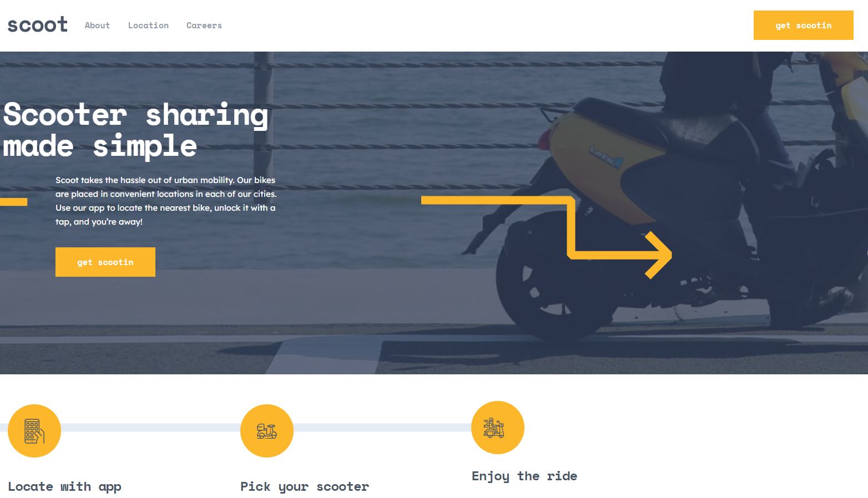868x498 pixels.
Task: Click the small yellow bar beside paragraph
Action: 13,202
